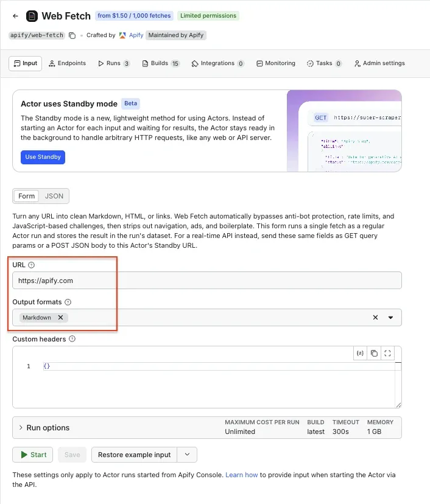430x504 pixels.
Task: Open the Integrations tab
Action: (x=217, y=63)
